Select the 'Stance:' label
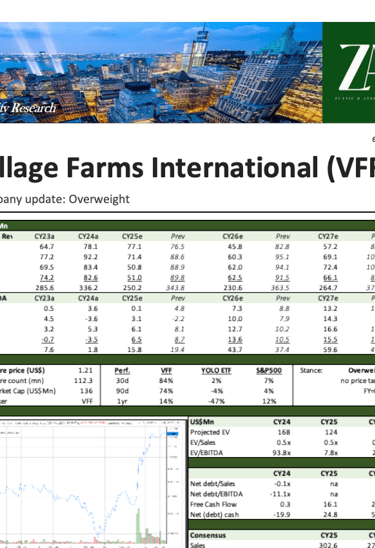The height and width of the screenshot is (548, 375). point(311,370)
